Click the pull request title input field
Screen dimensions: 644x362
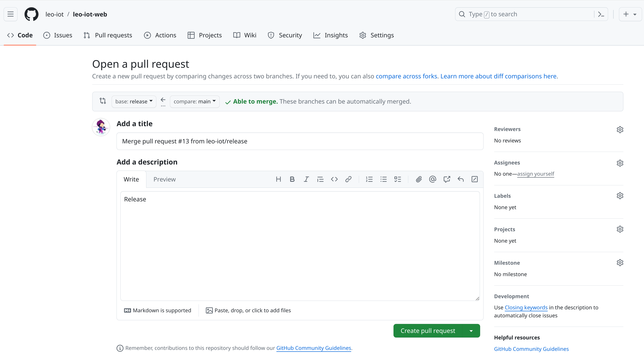point(300,141)
